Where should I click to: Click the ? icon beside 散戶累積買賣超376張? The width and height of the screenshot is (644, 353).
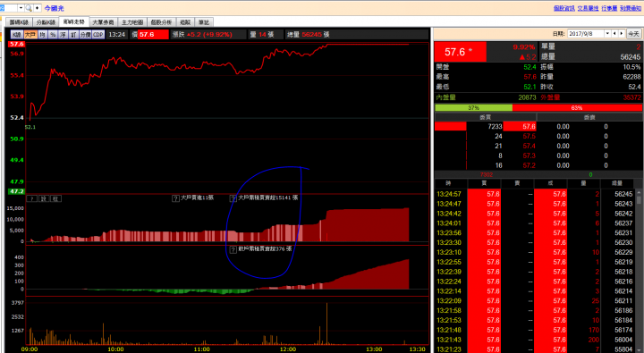pyautogui.click(x=233, y=249)
